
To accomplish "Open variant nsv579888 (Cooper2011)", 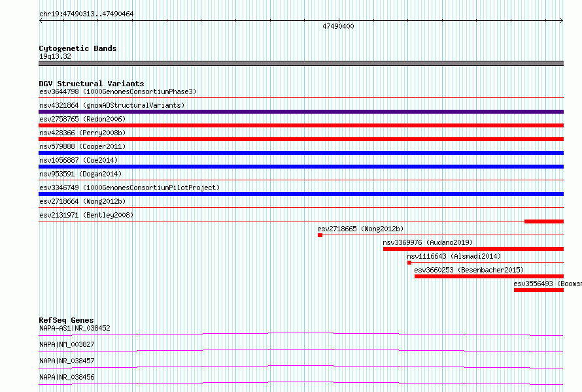I will (x=82, y=146).
